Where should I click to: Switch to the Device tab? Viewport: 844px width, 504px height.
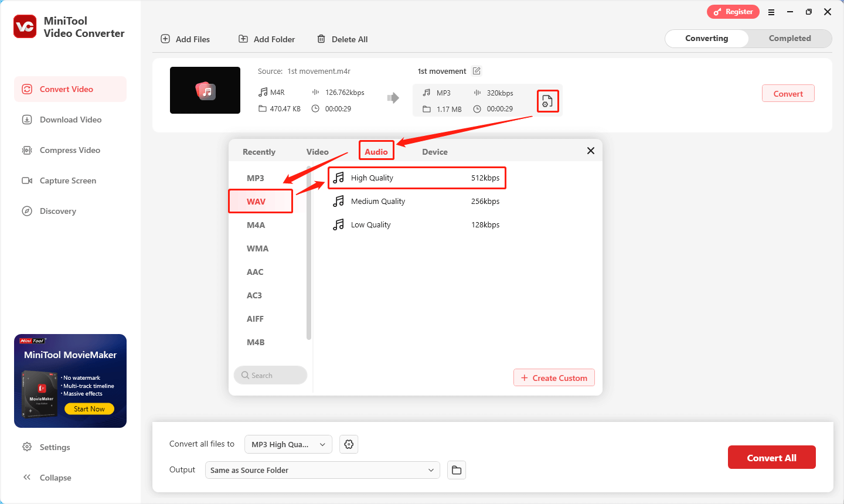tap(435, 152)
